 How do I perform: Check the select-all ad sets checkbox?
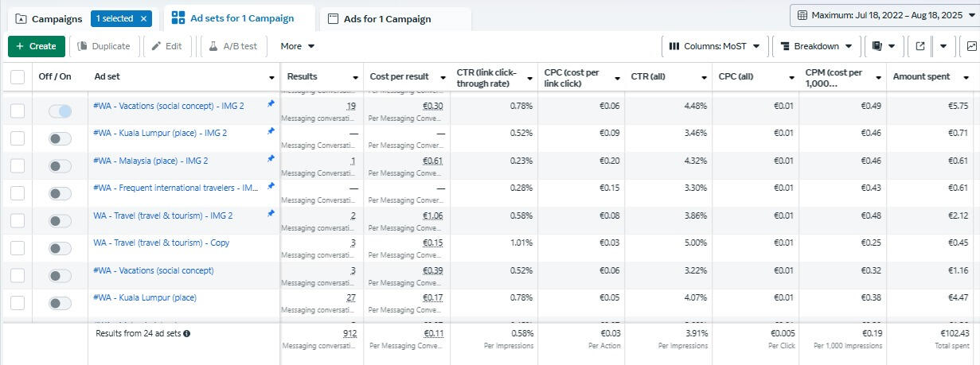click(18, 77)
